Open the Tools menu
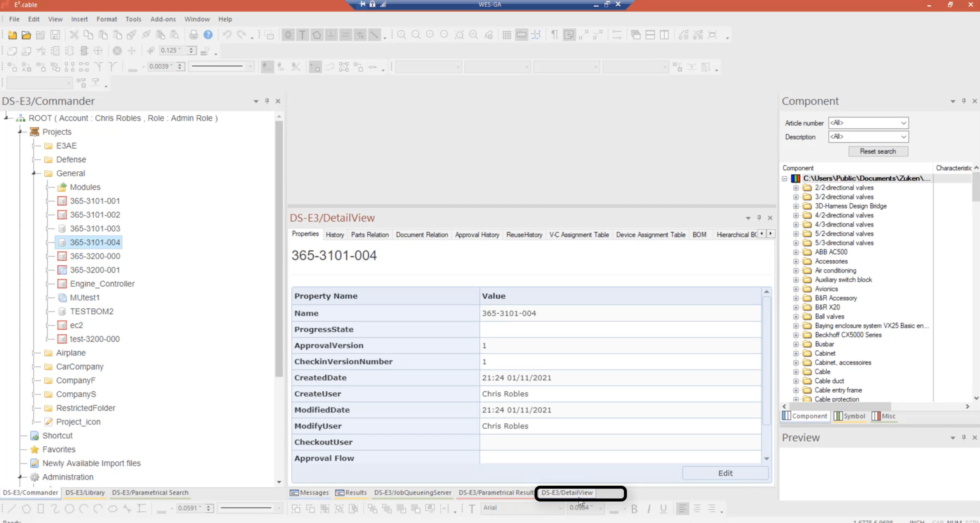 [x=133, y=19]
